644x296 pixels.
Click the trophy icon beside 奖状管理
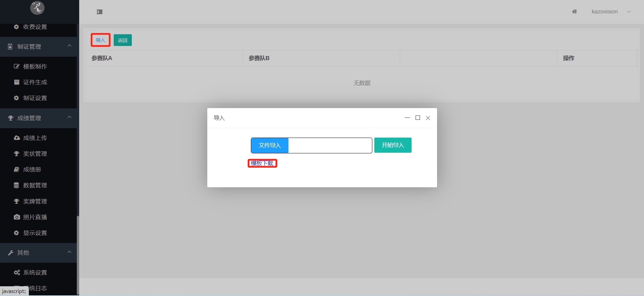click(x=16, y=154)
